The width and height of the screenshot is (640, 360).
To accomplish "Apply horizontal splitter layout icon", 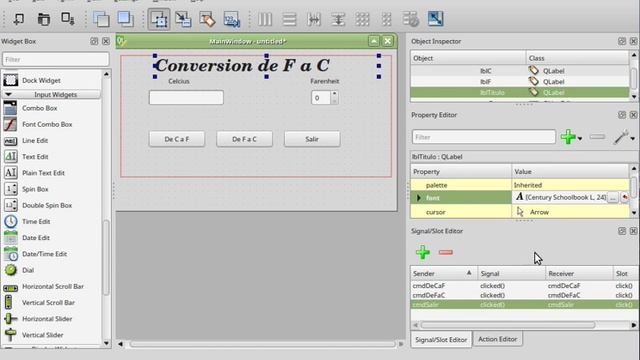I will pos(314,19).
